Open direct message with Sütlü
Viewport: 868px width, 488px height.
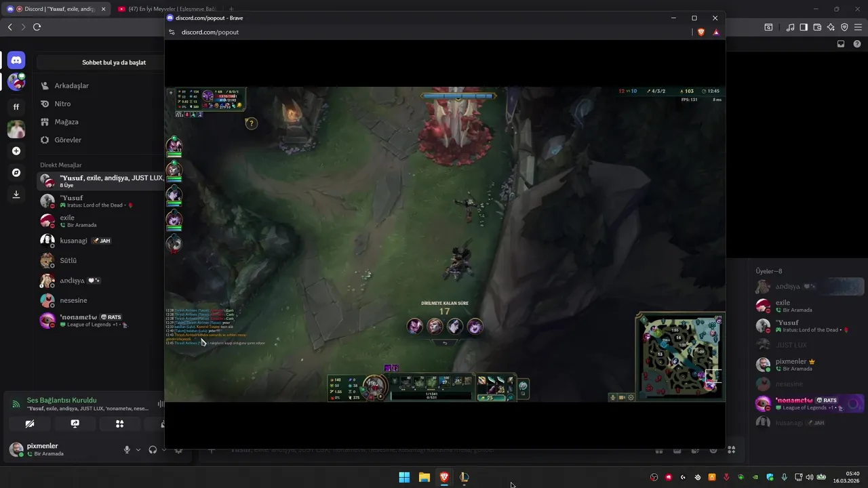point(100,260)
